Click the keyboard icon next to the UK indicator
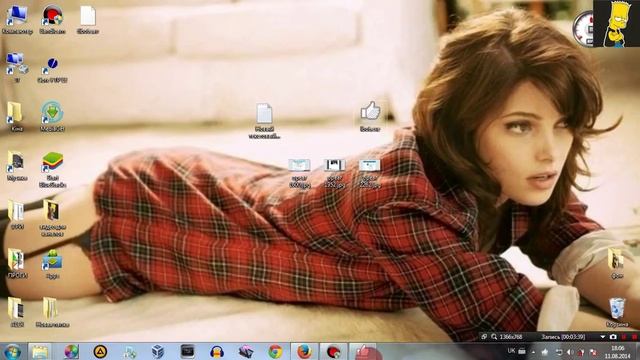 click(x=522, y=351)
